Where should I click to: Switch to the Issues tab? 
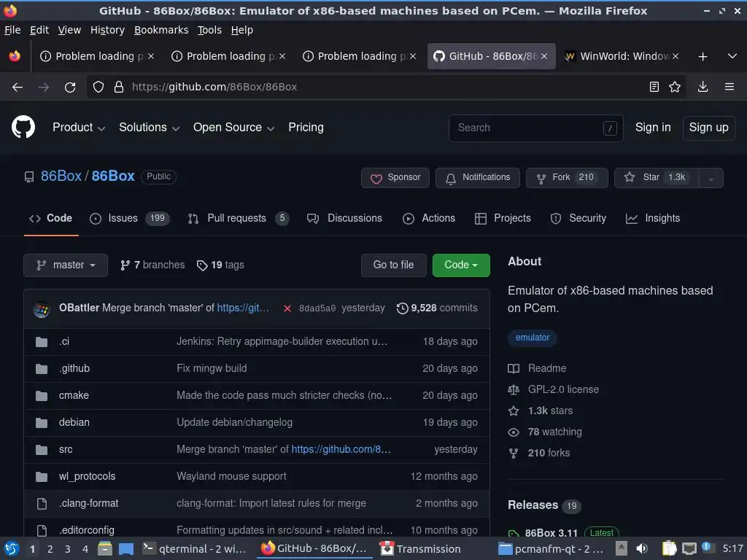[x=129, y=219]
